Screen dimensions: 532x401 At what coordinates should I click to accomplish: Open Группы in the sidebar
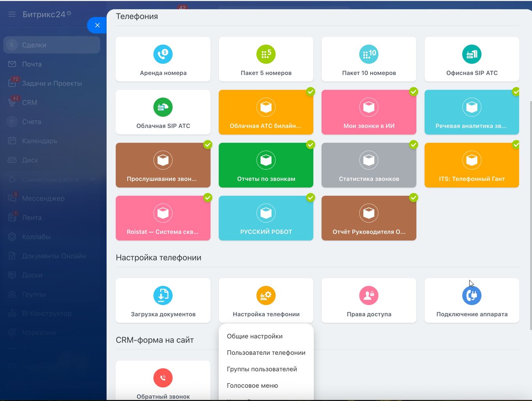tap(52, 294)
